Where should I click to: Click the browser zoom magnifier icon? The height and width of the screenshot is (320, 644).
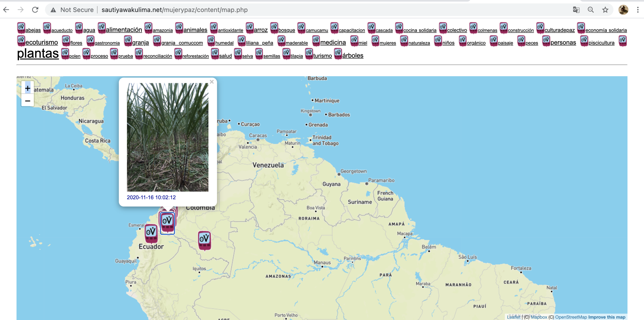click(591, 10)
